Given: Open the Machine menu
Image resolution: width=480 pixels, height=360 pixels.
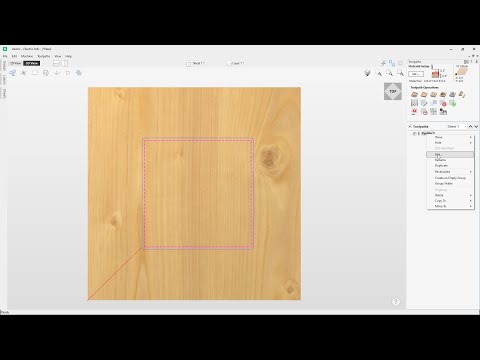Looking at the screenshot, I should (x=27, y=56).
